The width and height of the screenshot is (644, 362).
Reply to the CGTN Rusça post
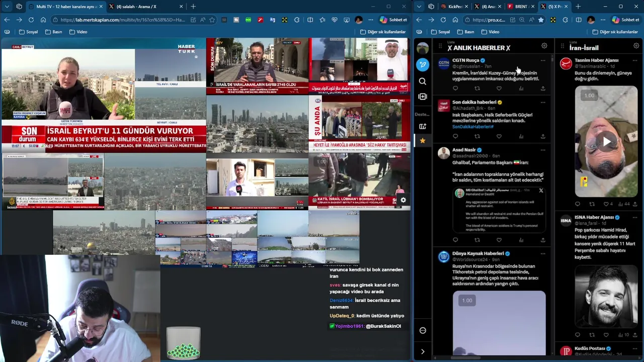tap(455, 88)
